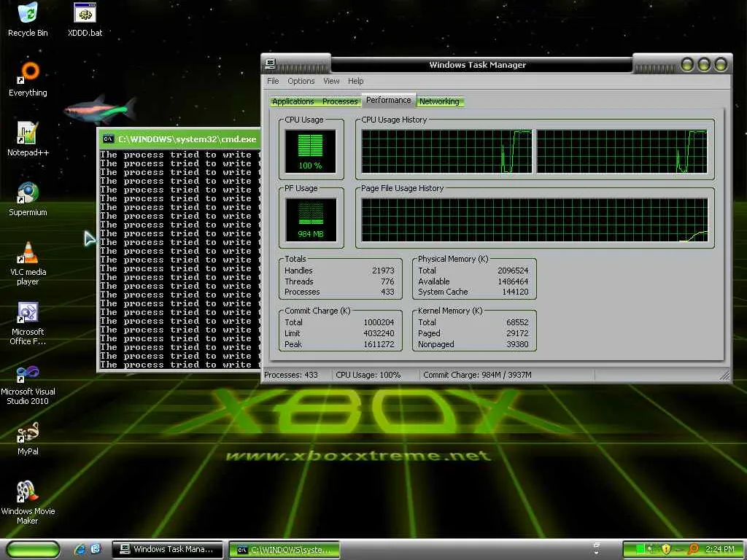Click the Physical Memory Total 2096524
The image size is (747, 560).
click(x=513, y=271)
